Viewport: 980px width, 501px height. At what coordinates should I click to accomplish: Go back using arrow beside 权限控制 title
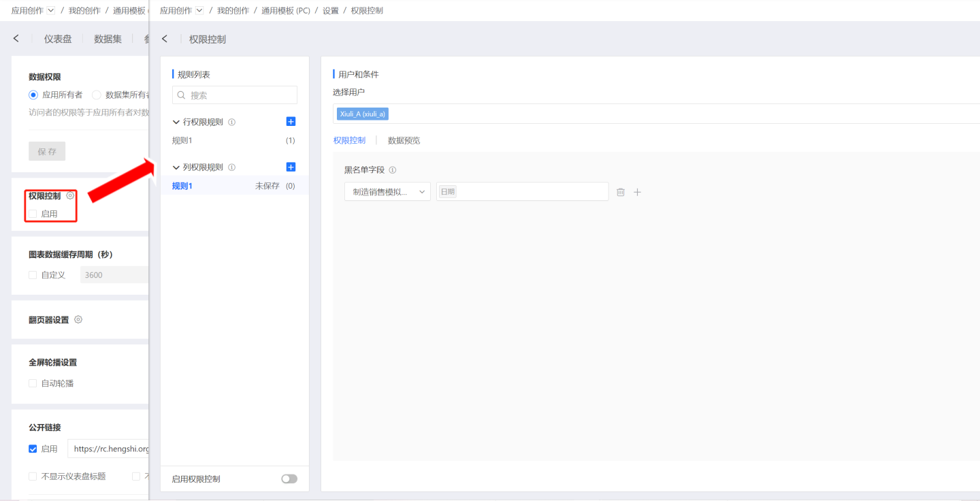(x=165, y=39)
